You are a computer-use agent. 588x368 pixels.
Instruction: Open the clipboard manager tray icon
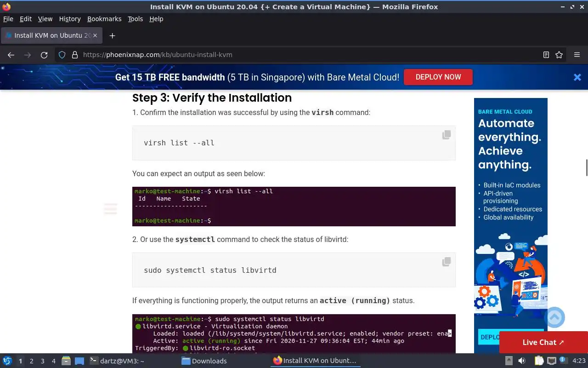539,361
